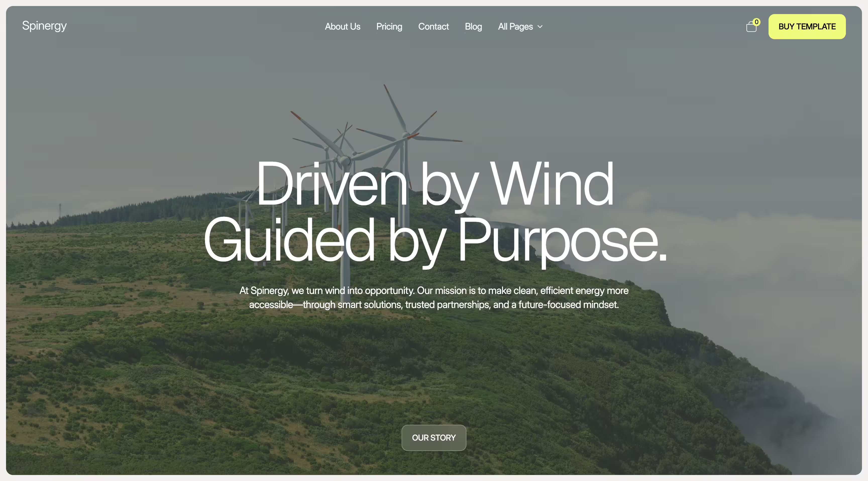Click the word "Purpose." in the headline
Viewport: 868px width, 481px height.
[562, 240]
